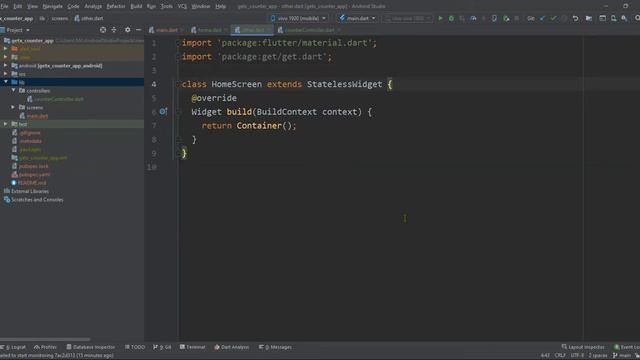This screenshot has width=640, height=360.
Task: Open the Terminal tool window
Action: 192,347
